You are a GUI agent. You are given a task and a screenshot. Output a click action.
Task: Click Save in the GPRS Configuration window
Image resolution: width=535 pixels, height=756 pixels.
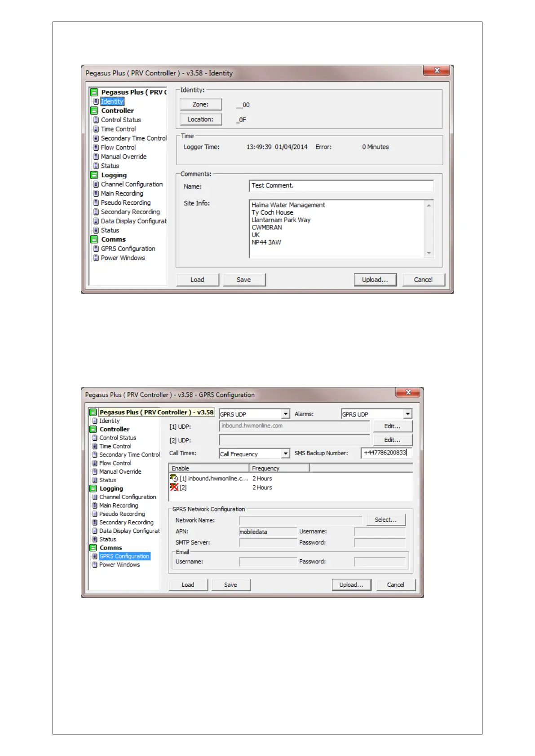click(231, 585)
